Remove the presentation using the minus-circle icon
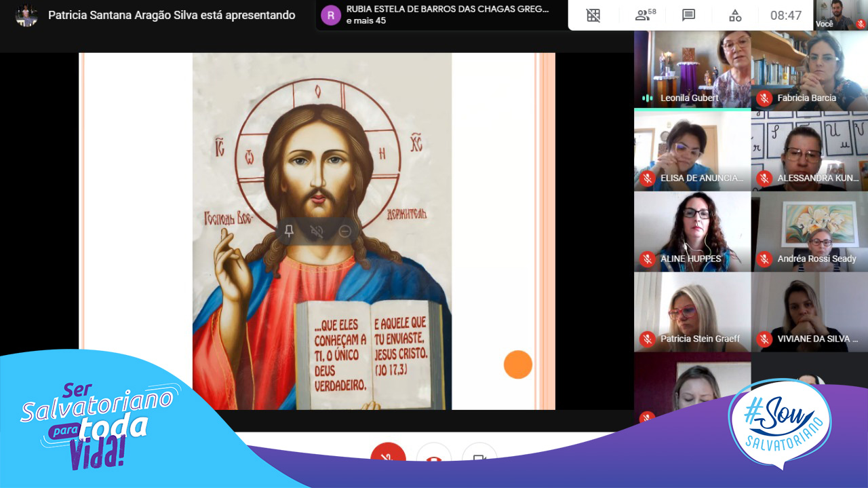 (x=344, y=231)
